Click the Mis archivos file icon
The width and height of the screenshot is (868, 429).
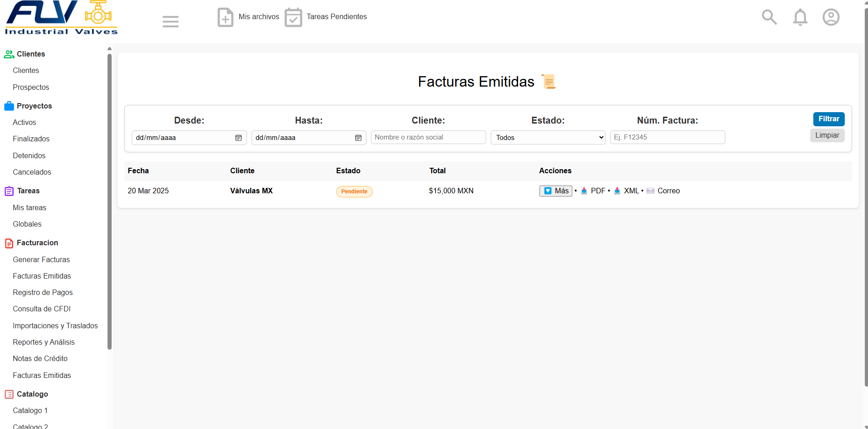226,17
